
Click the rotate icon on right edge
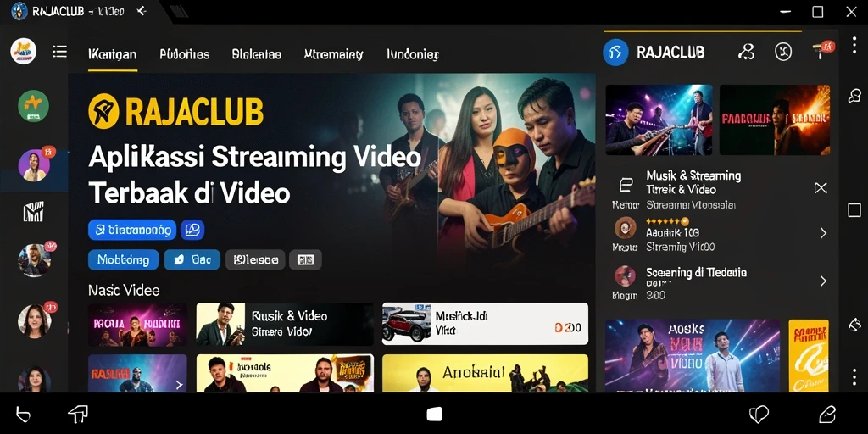(x=854, y=325)
